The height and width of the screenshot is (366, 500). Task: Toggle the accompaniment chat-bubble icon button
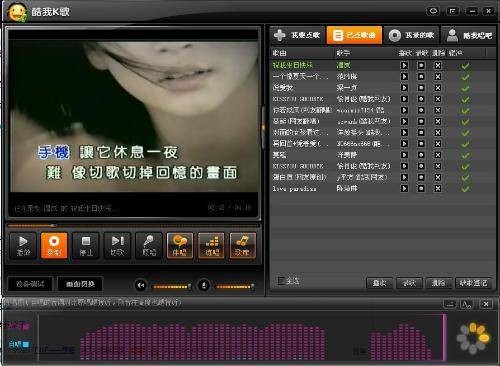pyautogui.click(x=180, y=245)
